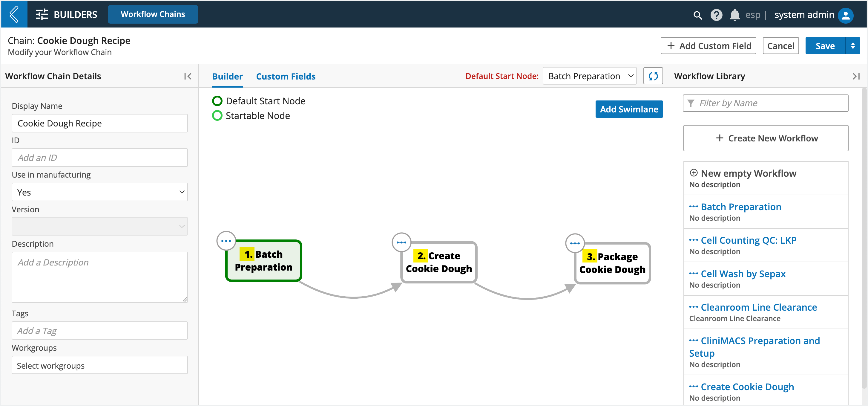Open the Version dropdown
868x406 pixels.
pyautogui.click(x=100, y=227)
